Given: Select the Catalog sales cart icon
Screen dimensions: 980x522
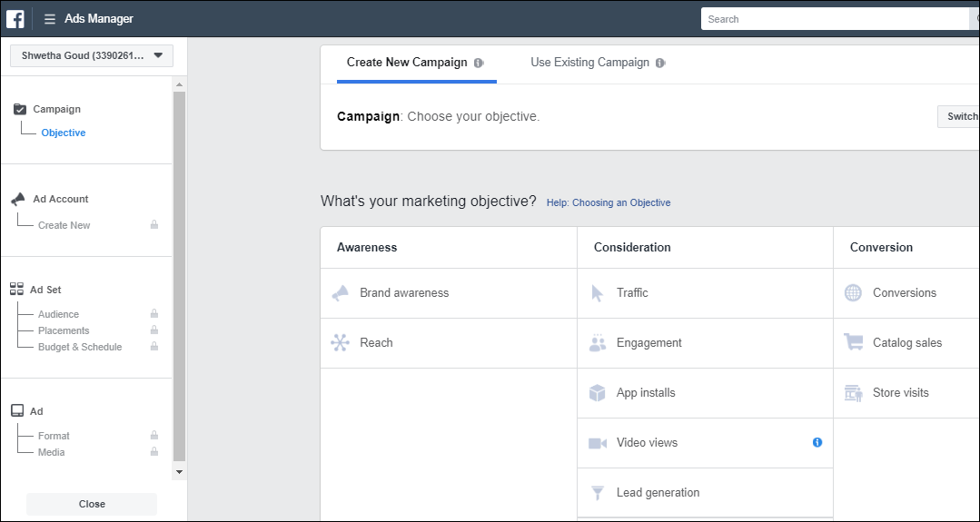Looking at the screenshot, I should (853, 343).
